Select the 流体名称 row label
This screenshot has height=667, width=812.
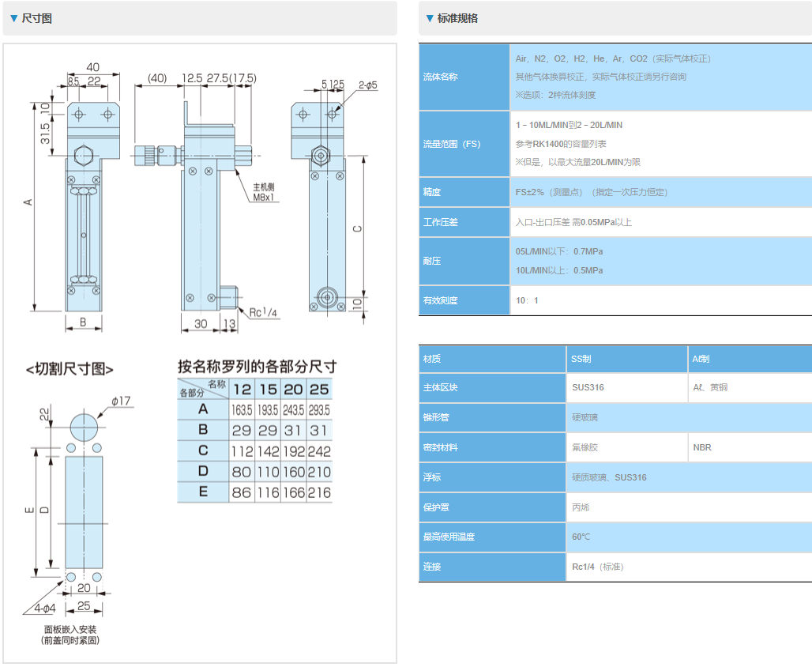click(464, 77)
